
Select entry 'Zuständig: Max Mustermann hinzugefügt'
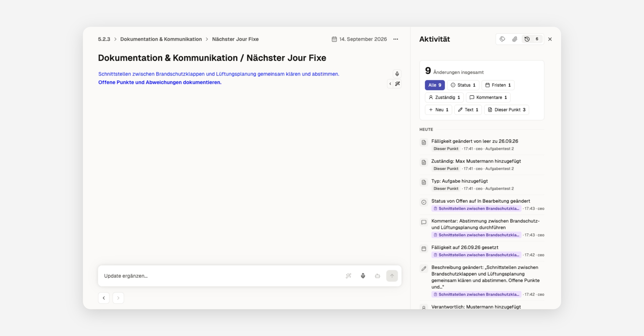pyautogui.click(x=476, y=161)
